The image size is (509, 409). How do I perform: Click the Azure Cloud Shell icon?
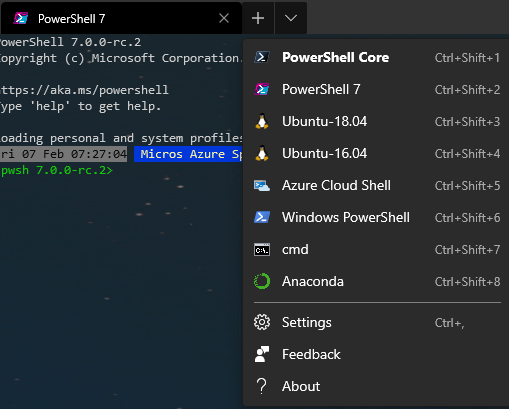click(x=262, y=186)
